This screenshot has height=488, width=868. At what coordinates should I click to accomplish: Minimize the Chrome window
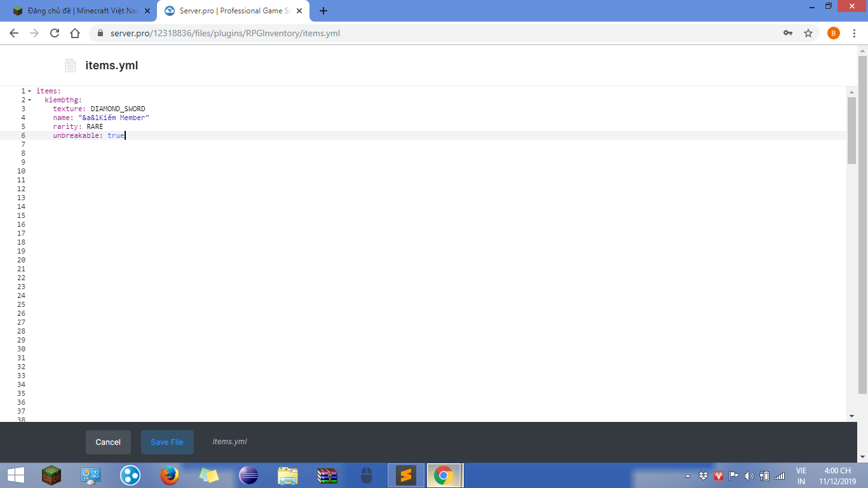tap(812, 6)
